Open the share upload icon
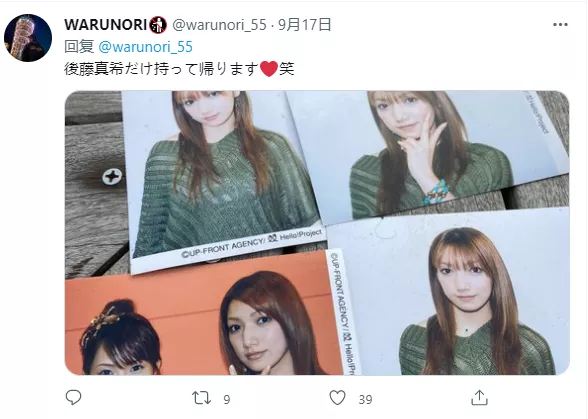Image resolution: width=588 pixels, height=419 pixels. click(x=479, y=398)
